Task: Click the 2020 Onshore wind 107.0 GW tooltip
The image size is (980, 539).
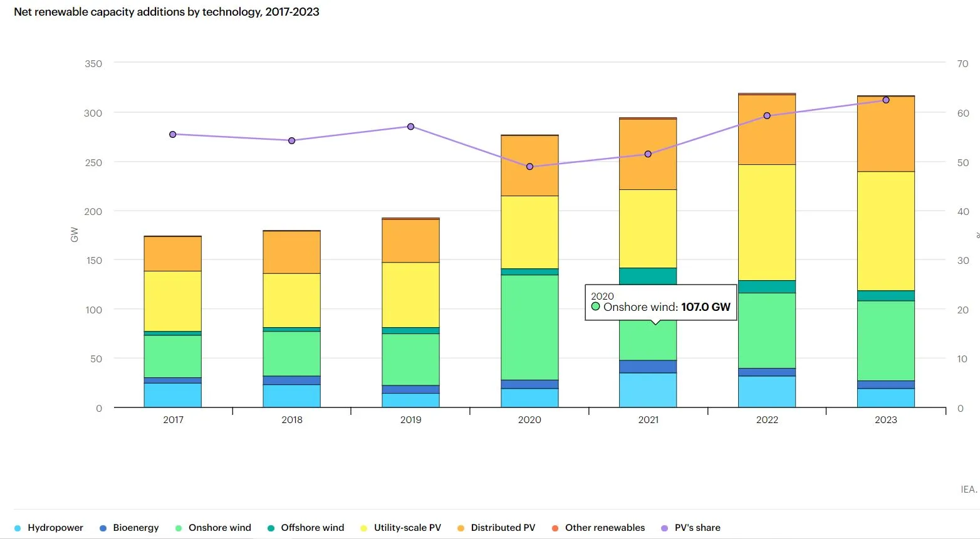Action: coord(661,303)
